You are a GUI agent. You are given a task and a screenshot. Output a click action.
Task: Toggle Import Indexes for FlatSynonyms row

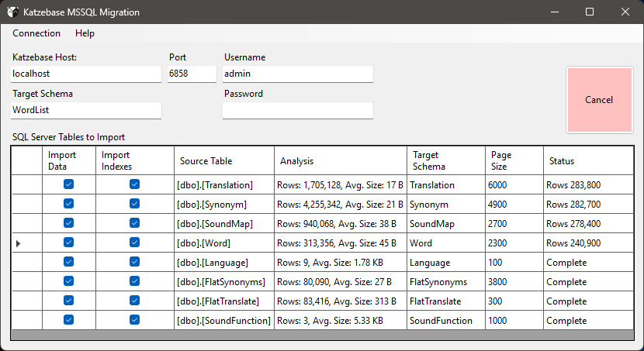point(135,281)
